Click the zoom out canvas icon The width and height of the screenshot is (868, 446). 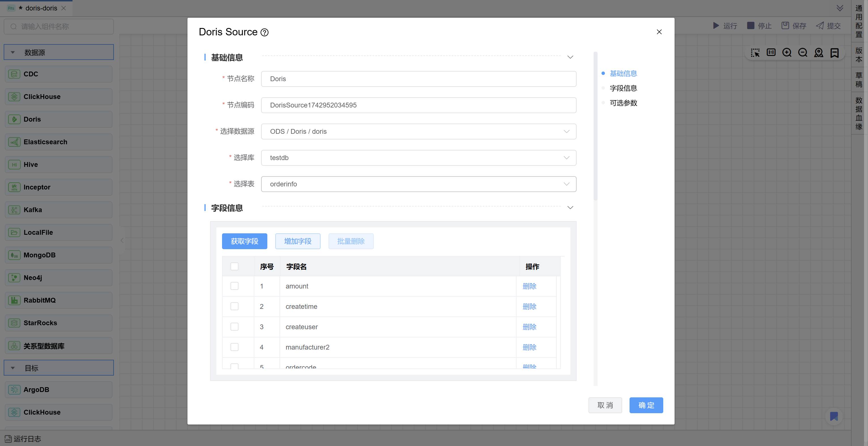[x=803, y=53]
